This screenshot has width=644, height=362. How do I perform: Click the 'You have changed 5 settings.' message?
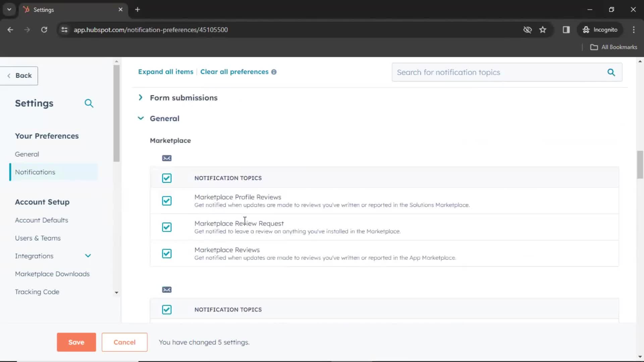(204, 342)
